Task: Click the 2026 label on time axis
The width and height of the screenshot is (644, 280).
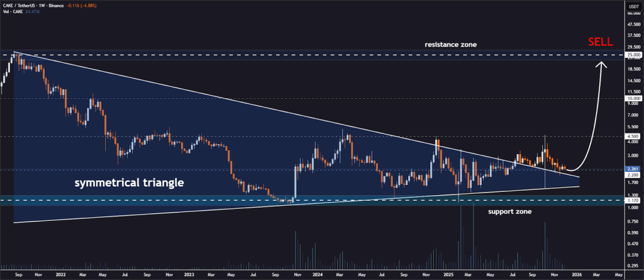Action: pos(577,274)
